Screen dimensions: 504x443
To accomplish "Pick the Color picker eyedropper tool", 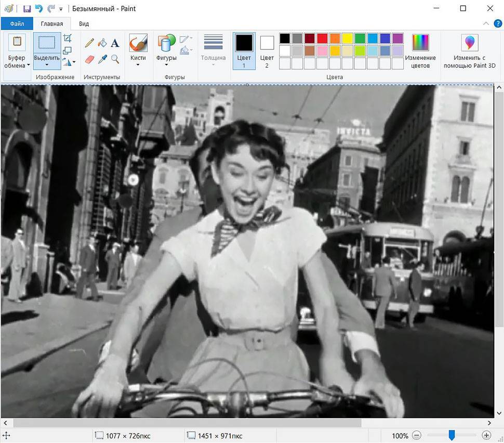I will (x=102, y=59).
